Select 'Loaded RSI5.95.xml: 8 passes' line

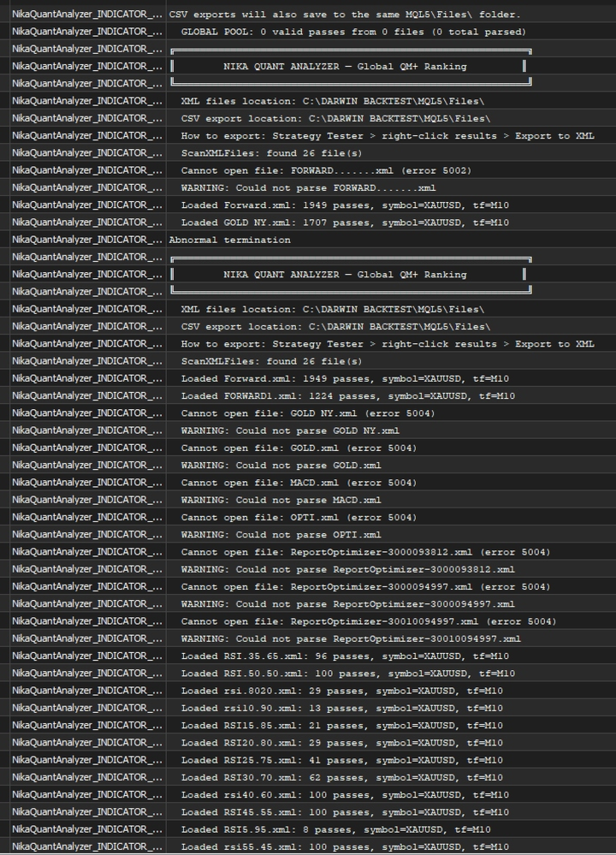(x=308, y=829)
